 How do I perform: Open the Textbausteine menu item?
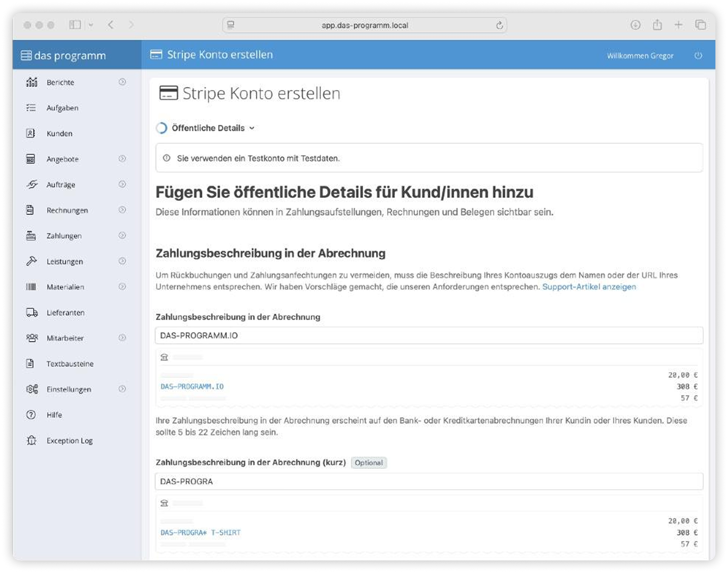[70, 363]
